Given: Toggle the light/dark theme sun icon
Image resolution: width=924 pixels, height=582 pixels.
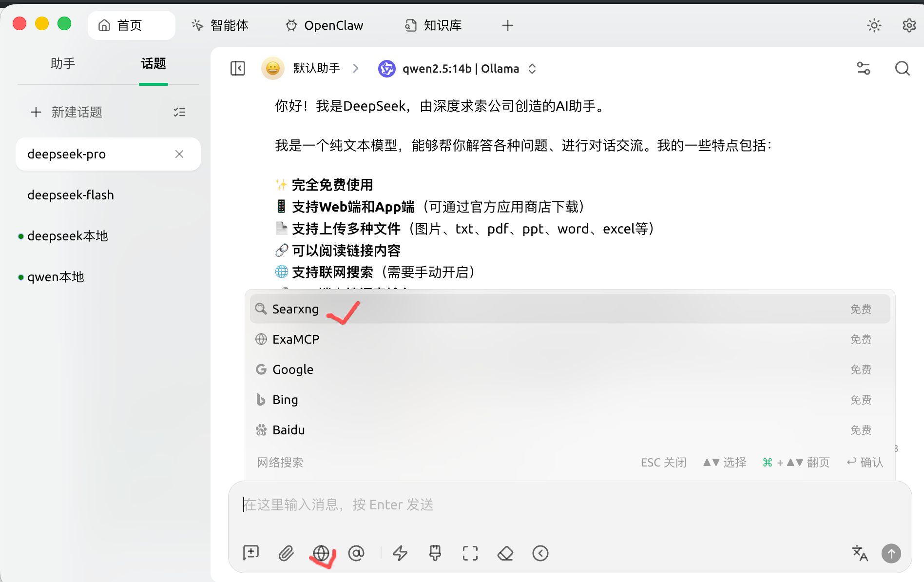Looking at the screenshot, I should point(874,25).
